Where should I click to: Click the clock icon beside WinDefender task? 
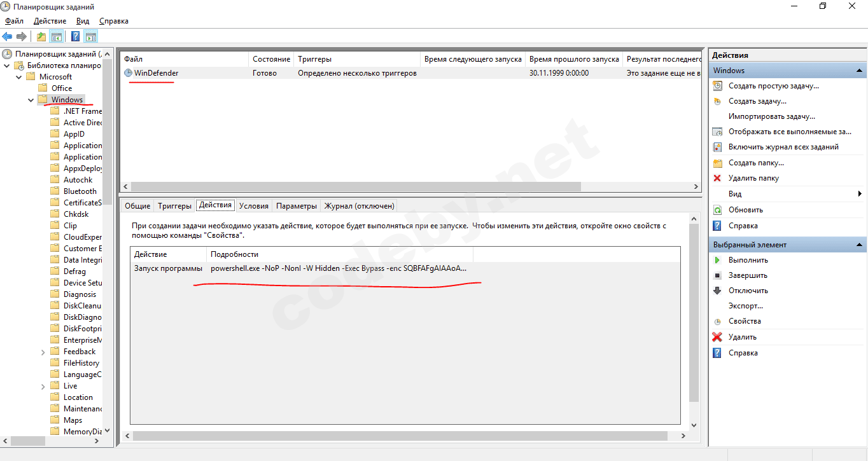pyautogui.click(x=128, y=73)
